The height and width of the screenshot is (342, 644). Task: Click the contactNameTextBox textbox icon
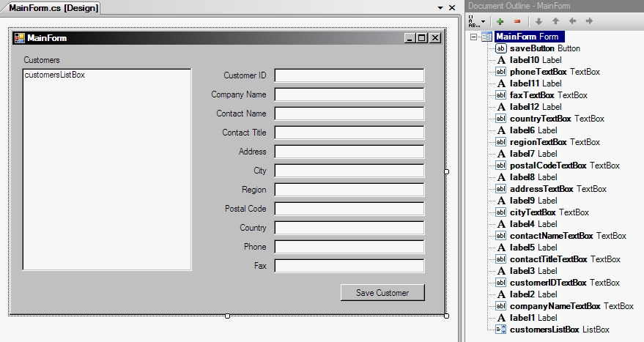tap(500, 236)
